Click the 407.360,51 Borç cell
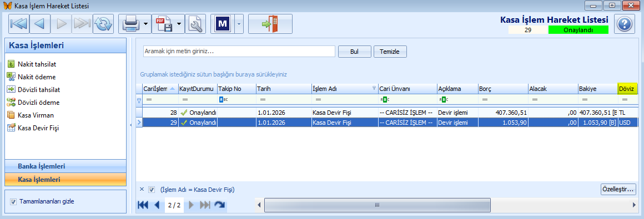644x219 pixels. pos(503,113)
